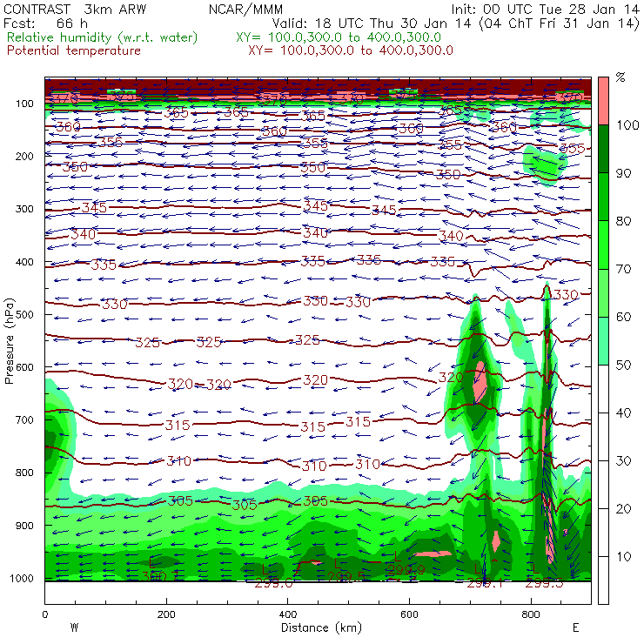Click the 'Pressure (hPa)' vertical axis title
Screen dimensions: 644x644
[9, 341]
